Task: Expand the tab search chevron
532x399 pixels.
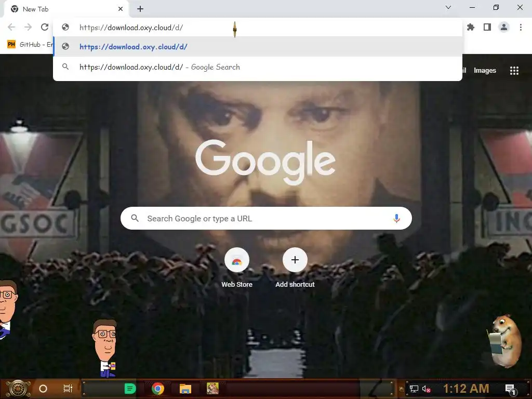Action: pos(448,7)
